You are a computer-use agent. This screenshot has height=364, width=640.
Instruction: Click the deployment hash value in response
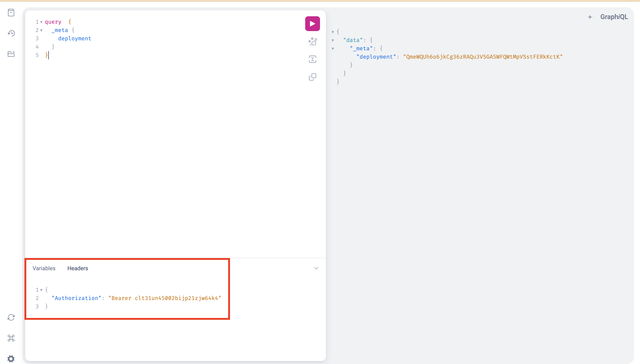pyautogui.click(x=483, y=57)
